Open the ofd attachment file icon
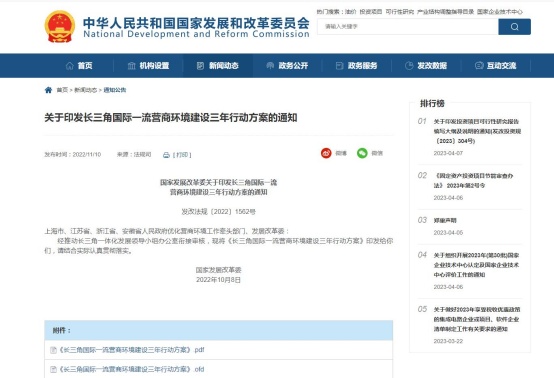The height and width of the screenshot is (378, 554). pos(53,370)
